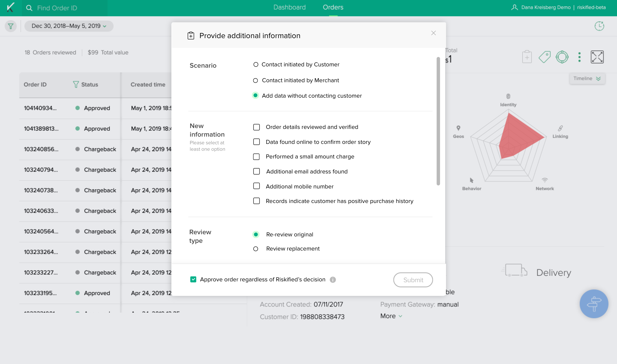Switch to the Dashboard tab
Image resolution: width=617 pixels, height=364 pixels.
289,7
